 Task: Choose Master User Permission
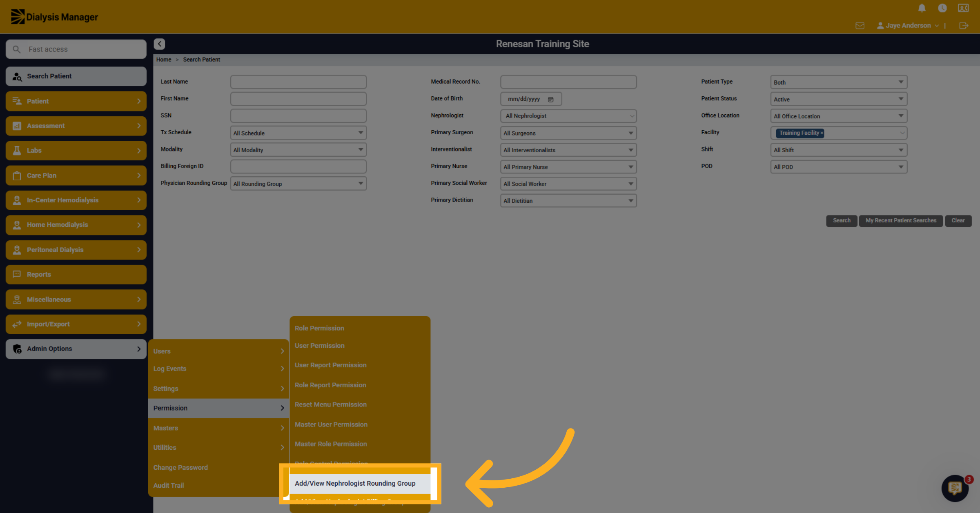[x=331, y=424]
